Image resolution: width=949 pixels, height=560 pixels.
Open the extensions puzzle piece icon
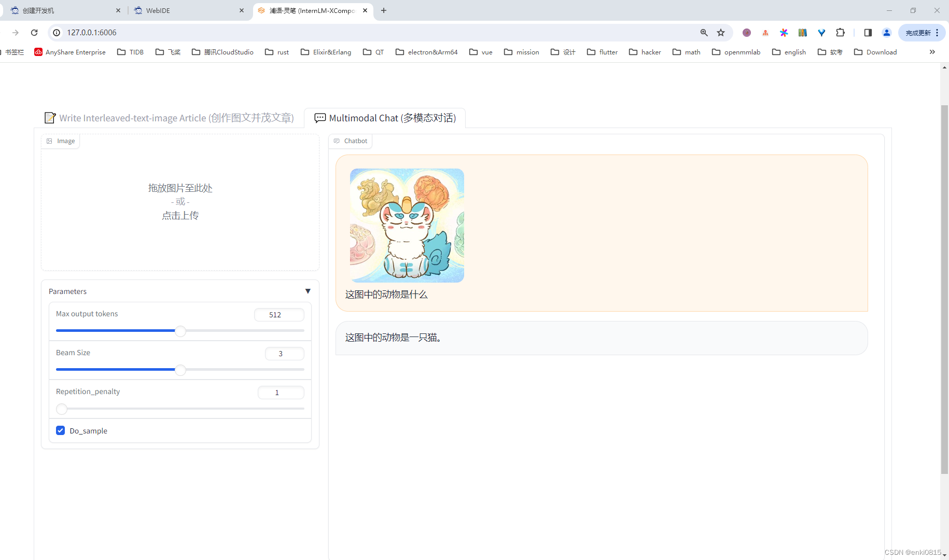click(840, 33)
